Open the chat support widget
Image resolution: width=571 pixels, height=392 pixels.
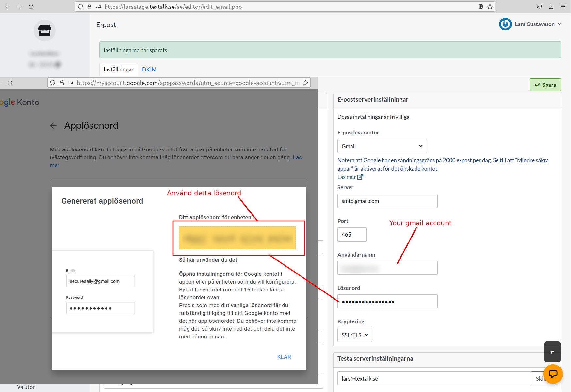(x=553, y=374)
